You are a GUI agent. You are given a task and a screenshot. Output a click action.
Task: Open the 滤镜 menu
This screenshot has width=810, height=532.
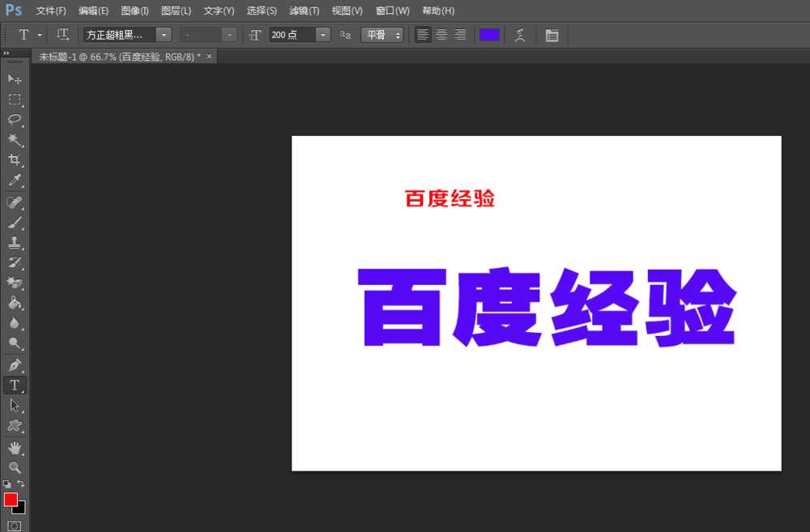(304, 11)
